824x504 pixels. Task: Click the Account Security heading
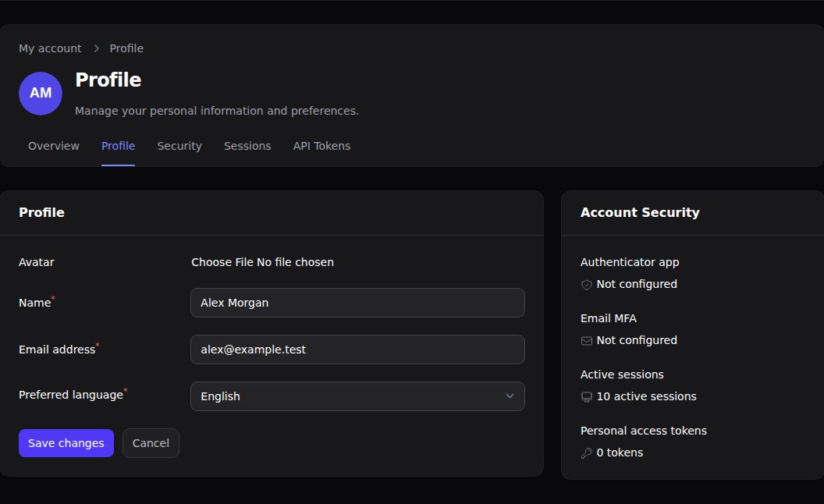pyautogui.click(x=640, y=212)
